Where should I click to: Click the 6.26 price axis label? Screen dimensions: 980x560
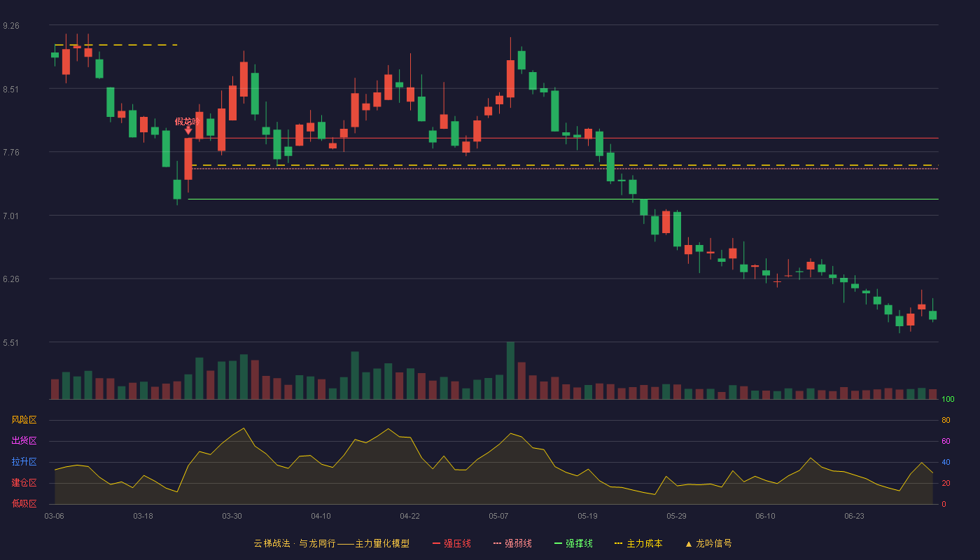click(x=11, y=279)
